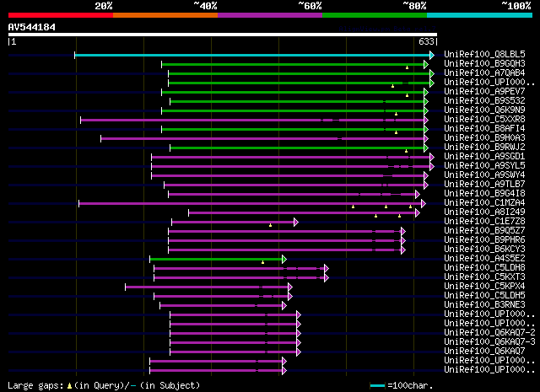Click the purple alignment bar for C1MZA4
Image resolution: width=540 pixels, height=392 pixels.
[251, 204]
